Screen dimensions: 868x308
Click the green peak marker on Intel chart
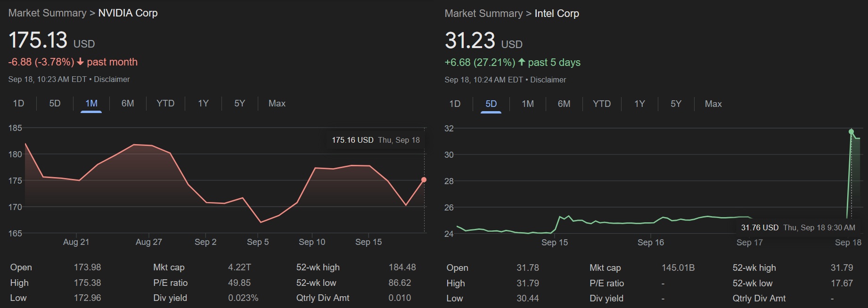(x=851, y=132)
